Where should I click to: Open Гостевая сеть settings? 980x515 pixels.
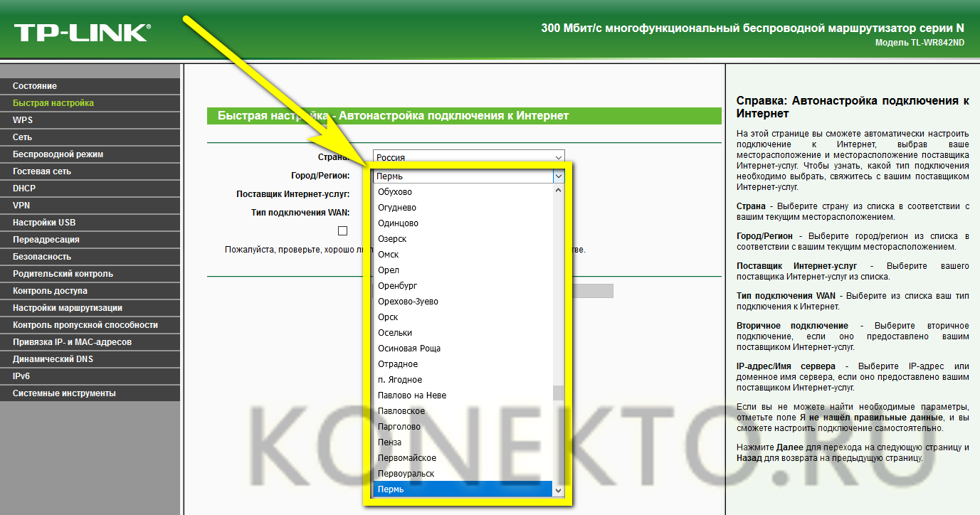tap(90, 171)
